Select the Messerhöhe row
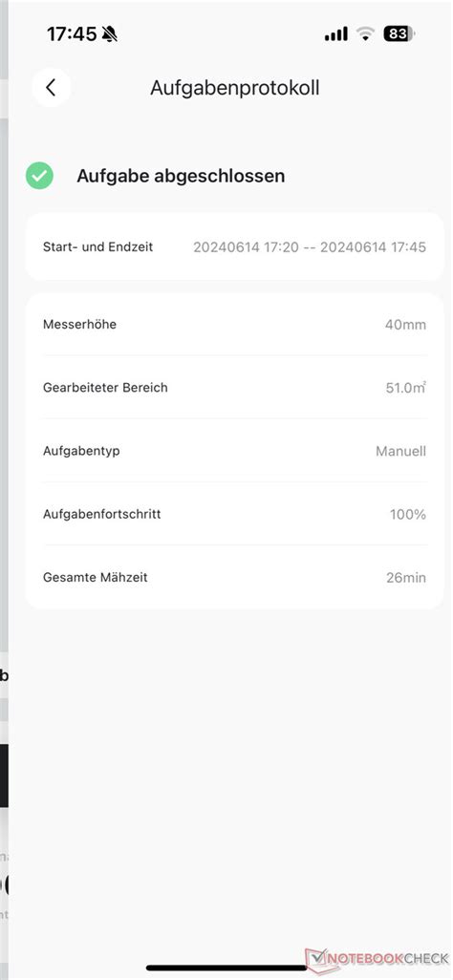The height and width of the screenshot is (980, 453). tap(235, 325)
